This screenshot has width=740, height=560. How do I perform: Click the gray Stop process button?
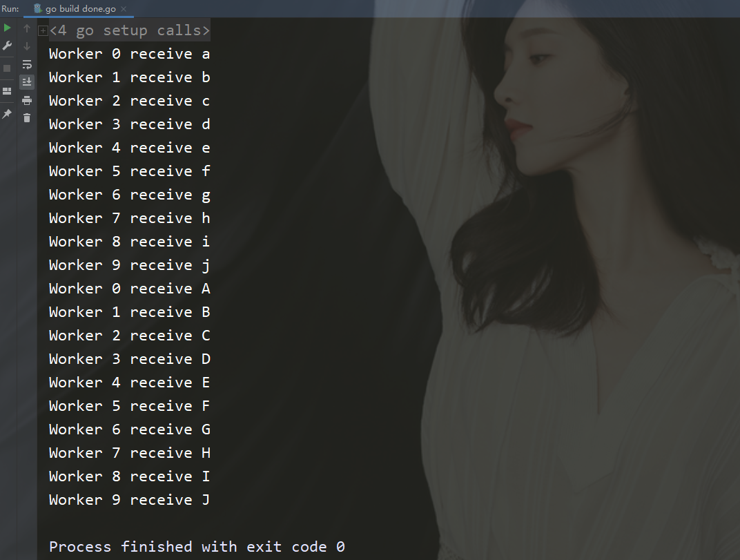tap(7, 68)
